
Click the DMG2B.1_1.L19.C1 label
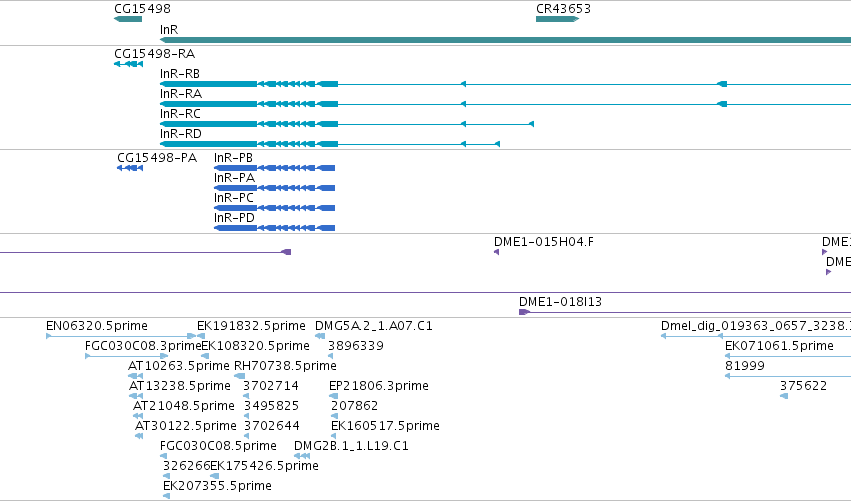351,446
